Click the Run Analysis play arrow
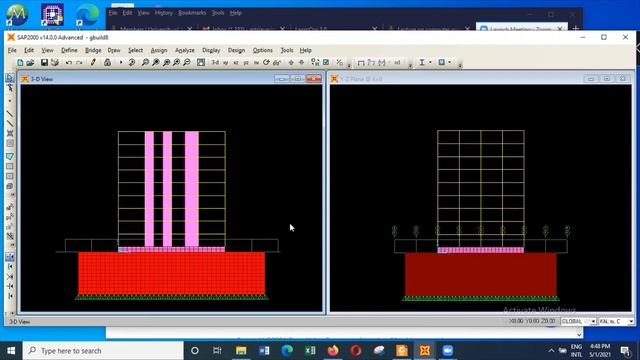This screenshot has width=640, height=360. 121,62
